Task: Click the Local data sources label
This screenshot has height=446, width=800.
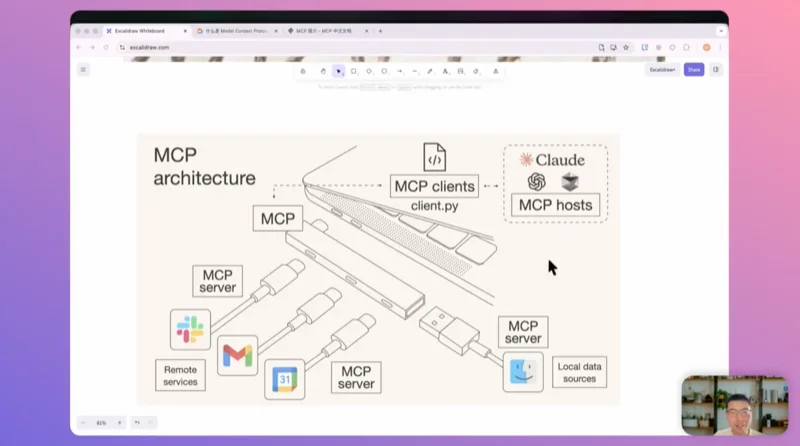Action: tap(580, 373)
